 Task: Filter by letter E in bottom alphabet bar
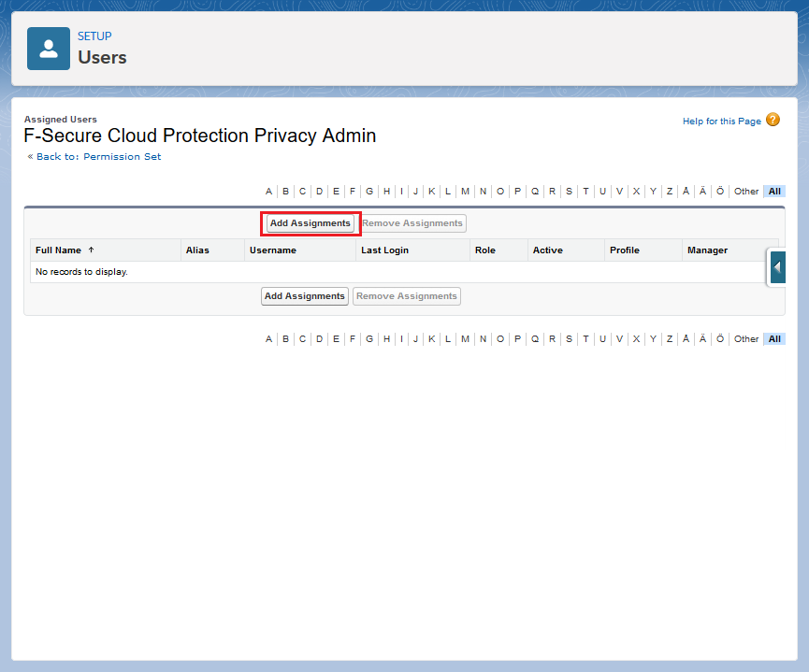[x=336, y=339]
